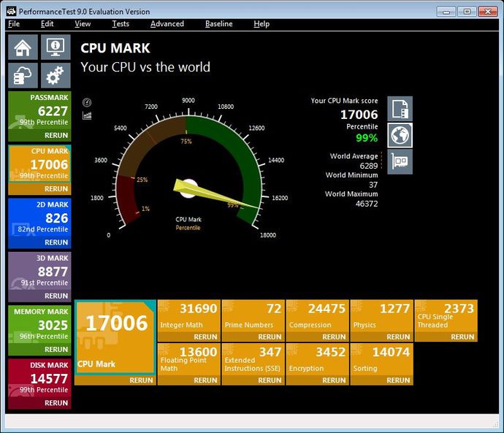Select the small gauge view icon
Viewport: 504px width, 433px height.
88,103
